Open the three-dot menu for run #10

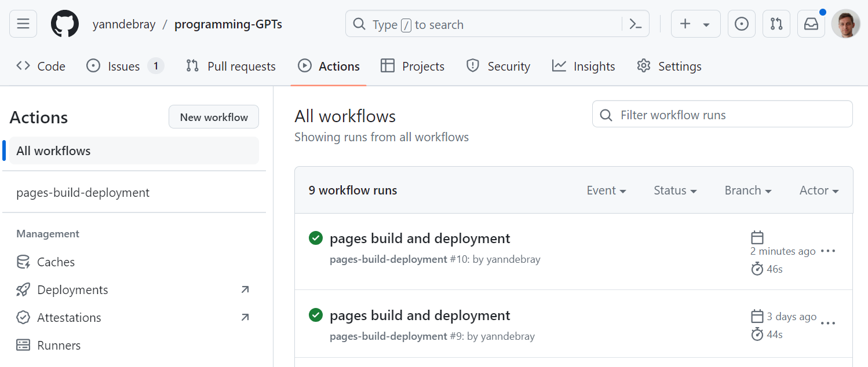pos(829,251)
